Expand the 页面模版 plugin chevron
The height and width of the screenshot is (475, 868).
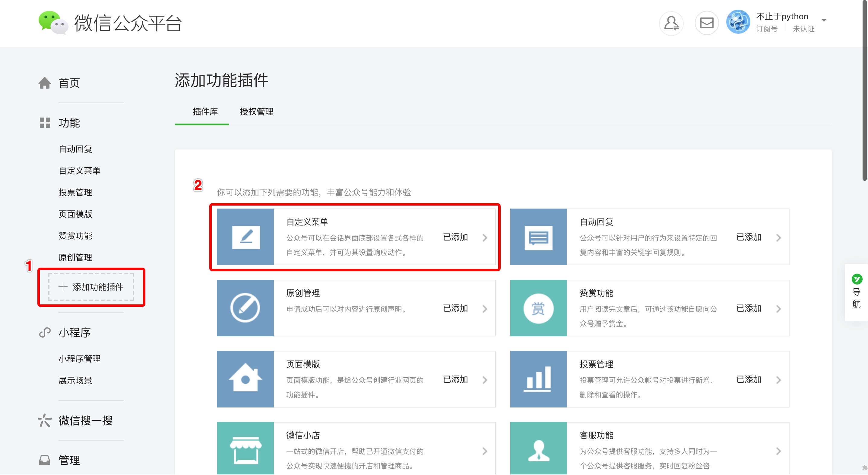point(485,380)
